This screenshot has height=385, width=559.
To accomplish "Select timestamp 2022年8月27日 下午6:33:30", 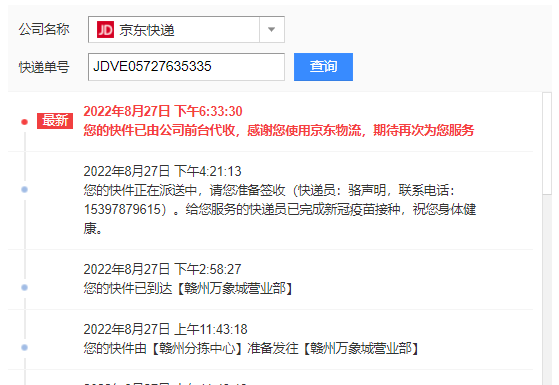I will (x=163, y=112).
